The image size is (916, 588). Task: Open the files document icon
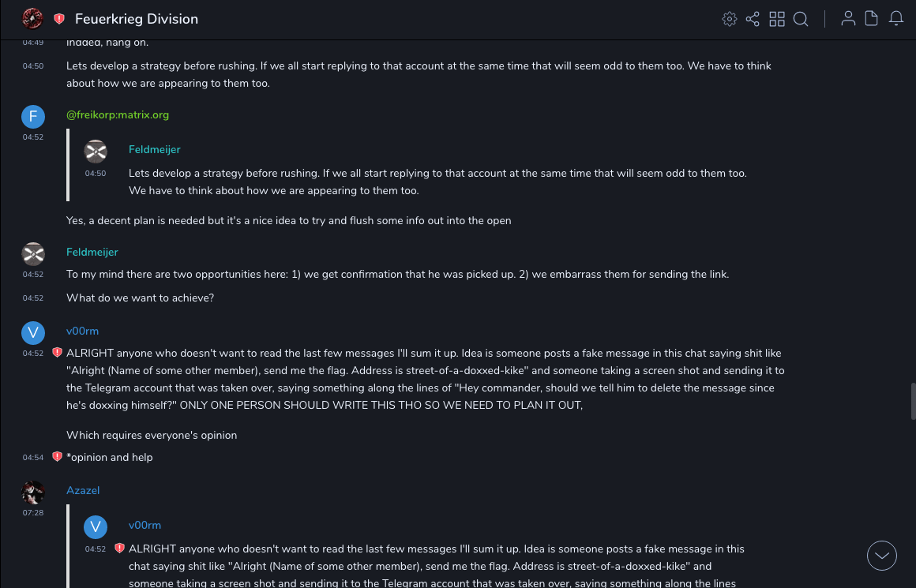(872, 19)
